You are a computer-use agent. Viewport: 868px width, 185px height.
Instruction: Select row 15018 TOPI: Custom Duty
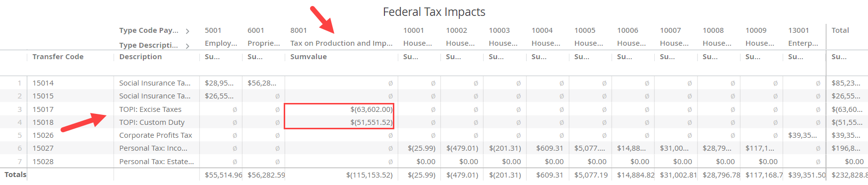pos(434,122)
